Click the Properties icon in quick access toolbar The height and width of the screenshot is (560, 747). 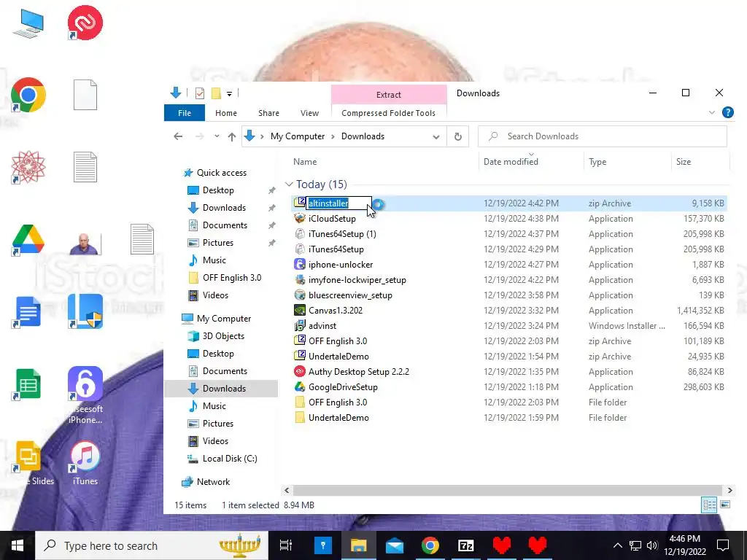click(x=200, y=93)
